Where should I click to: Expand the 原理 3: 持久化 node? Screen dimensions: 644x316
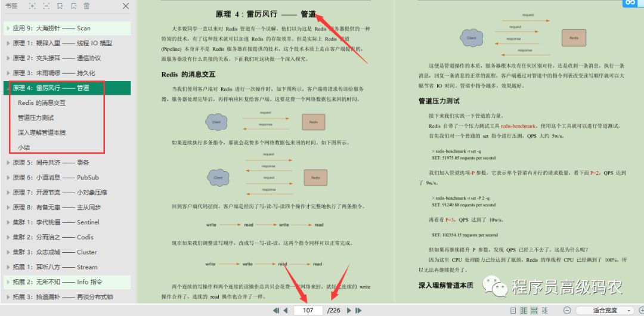pyautogui.click(x=8, y=73)
